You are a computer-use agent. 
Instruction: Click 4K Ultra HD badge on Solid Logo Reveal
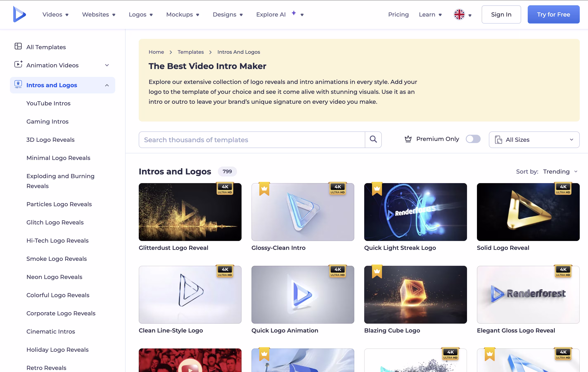[563, 189]
